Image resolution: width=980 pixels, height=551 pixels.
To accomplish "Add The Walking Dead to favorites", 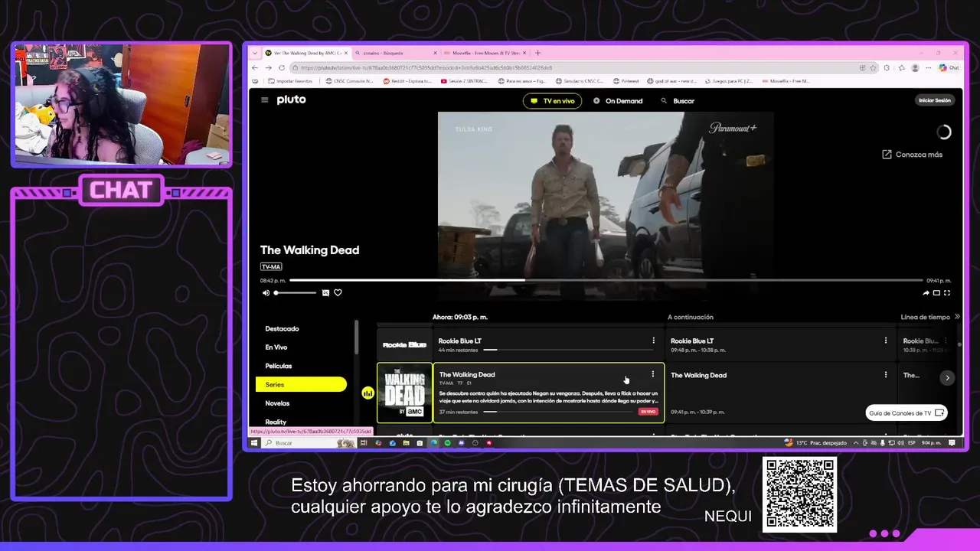I will 338,293.
